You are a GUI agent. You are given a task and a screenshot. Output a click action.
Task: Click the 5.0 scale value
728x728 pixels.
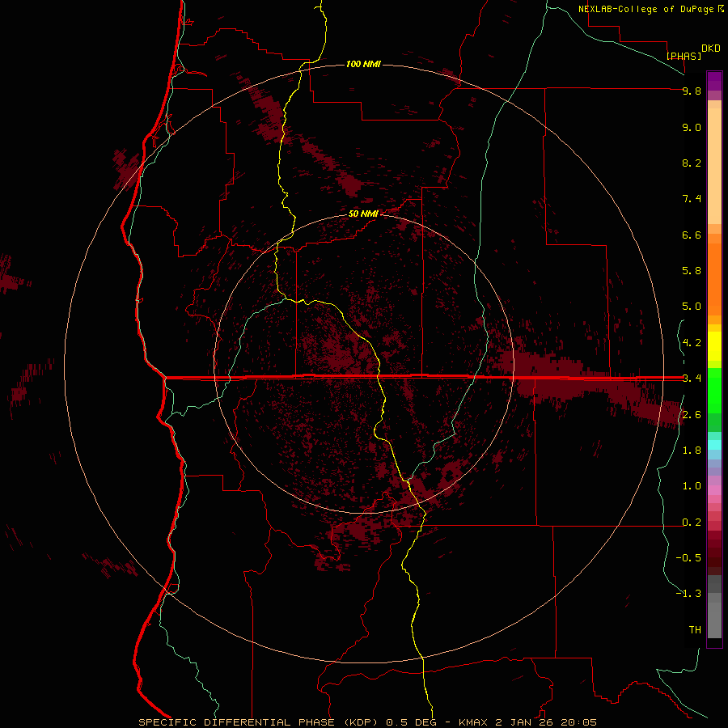(x=692, y=307)
